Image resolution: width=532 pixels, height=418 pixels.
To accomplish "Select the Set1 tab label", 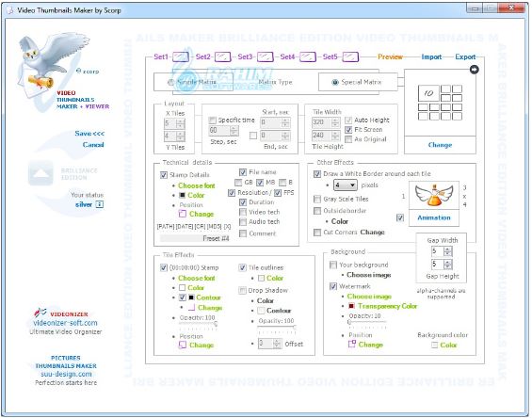I will point(161,56).
